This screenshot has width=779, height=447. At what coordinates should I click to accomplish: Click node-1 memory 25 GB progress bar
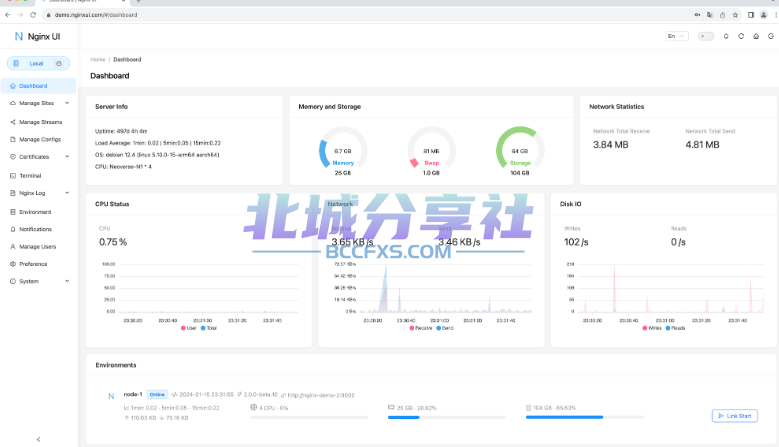[447, 418]
